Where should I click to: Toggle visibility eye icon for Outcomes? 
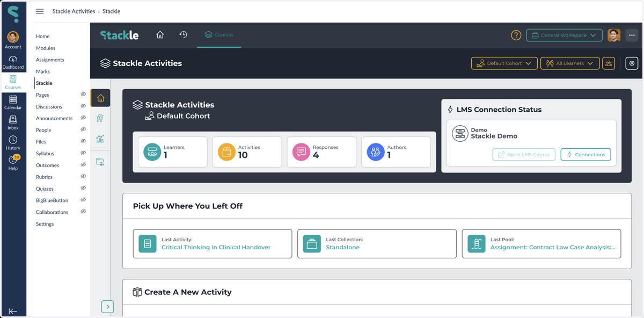83,165
